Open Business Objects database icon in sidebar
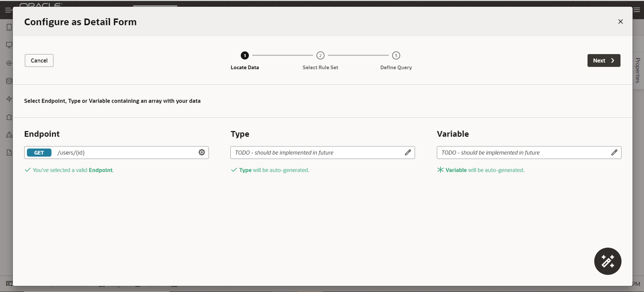 click(x=9, y=81)
